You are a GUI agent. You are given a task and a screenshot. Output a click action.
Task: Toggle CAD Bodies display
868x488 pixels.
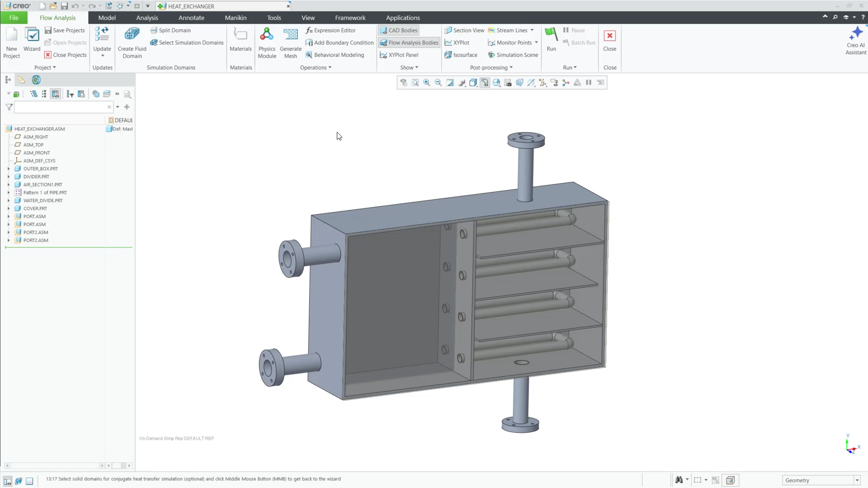[399, 30]
